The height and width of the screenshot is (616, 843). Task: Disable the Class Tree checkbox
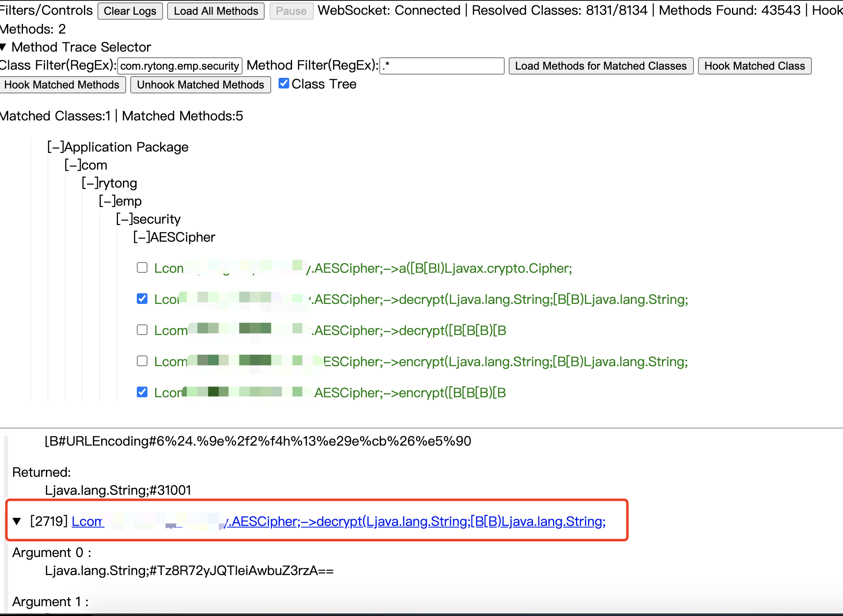[284, 84]
